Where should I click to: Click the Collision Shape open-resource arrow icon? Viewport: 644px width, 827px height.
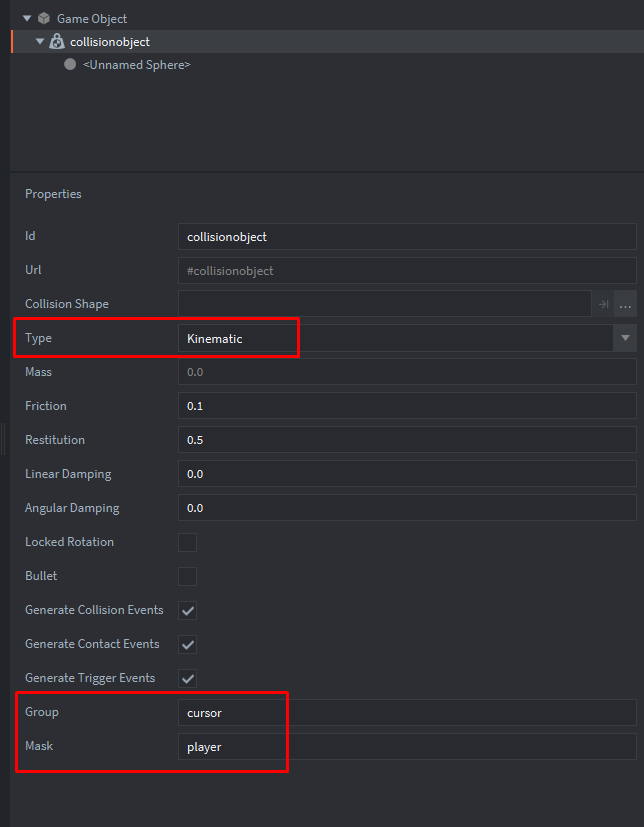pos(603,304)
